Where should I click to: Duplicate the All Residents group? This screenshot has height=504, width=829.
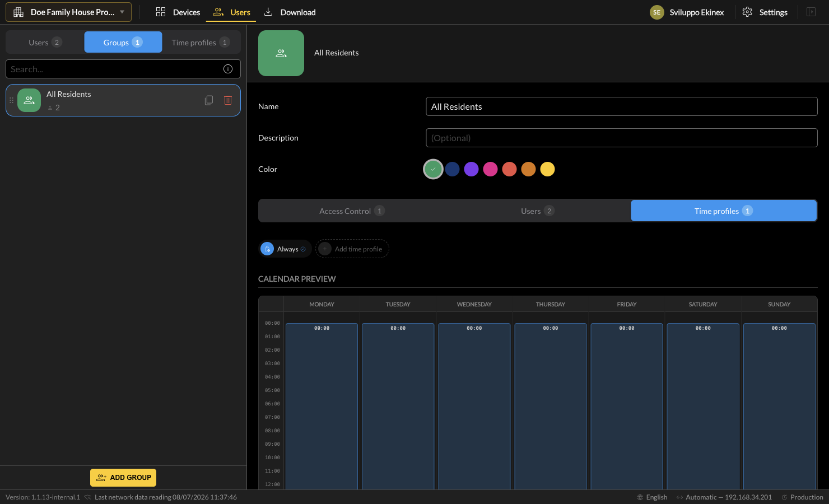tap(209, 100)
